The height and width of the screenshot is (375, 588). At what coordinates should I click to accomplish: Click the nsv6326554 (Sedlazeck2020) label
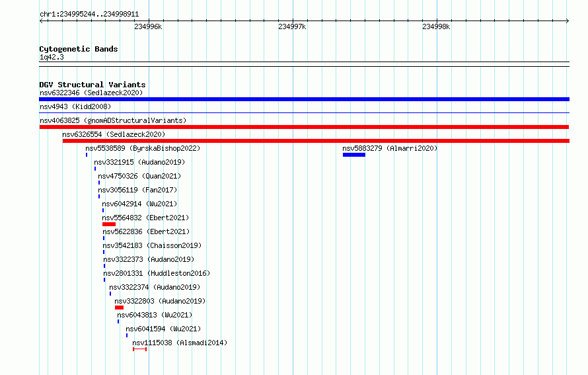pyautogui.click(x=114, y=134)
